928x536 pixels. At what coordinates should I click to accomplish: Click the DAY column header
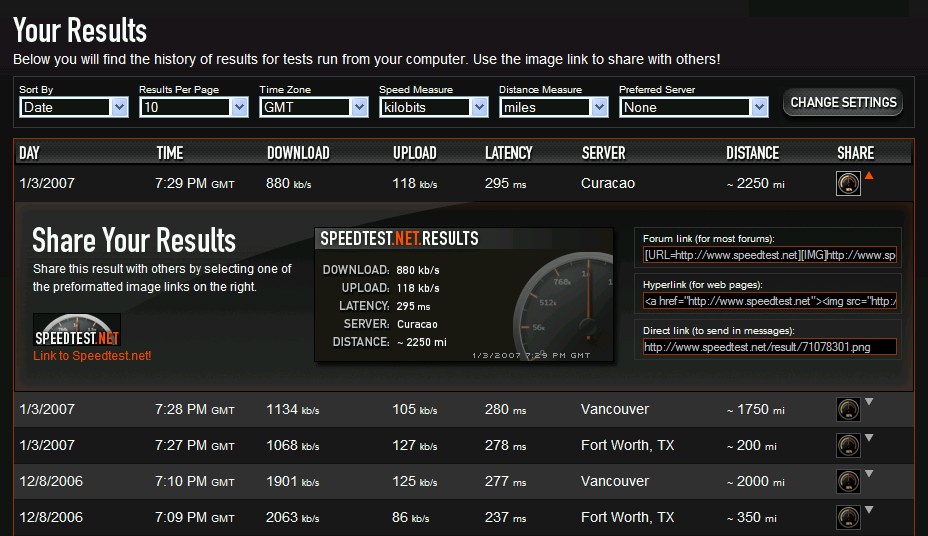click(29, 153)
